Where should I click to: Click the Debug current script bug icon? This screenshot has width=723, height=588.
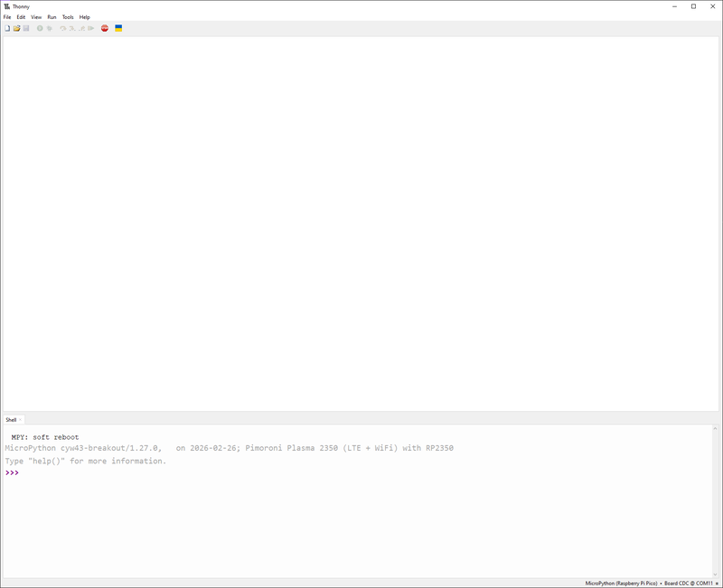click(x=50, y=28)
